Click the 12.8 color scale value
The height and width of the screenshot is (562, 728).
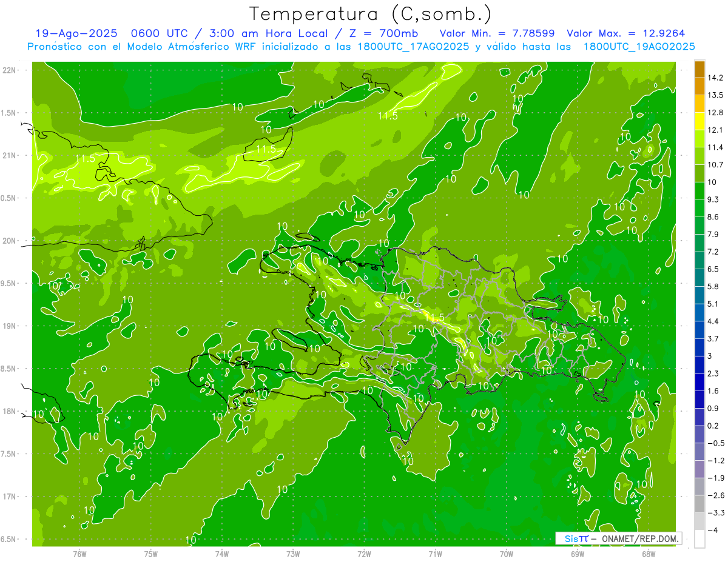[716, 112]
